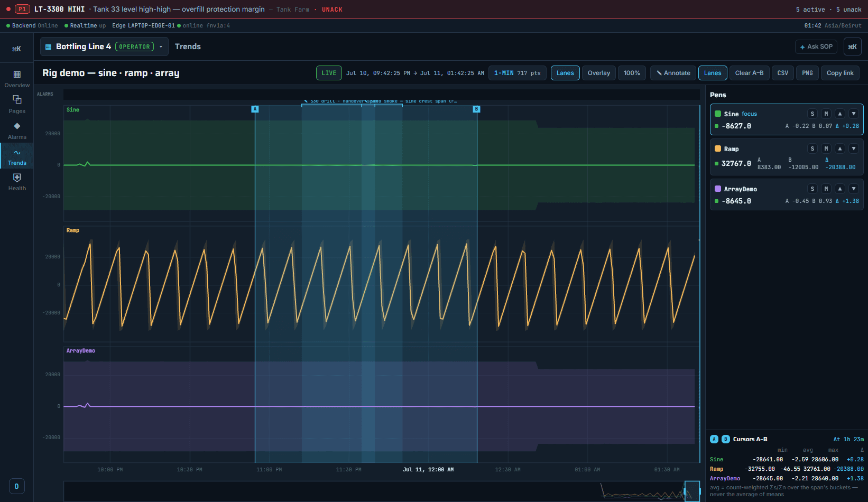Screen dimensions: 868x502
Task: Click the purple ArrayDemo pen color swatch
Action: click(x=718, y=189)
